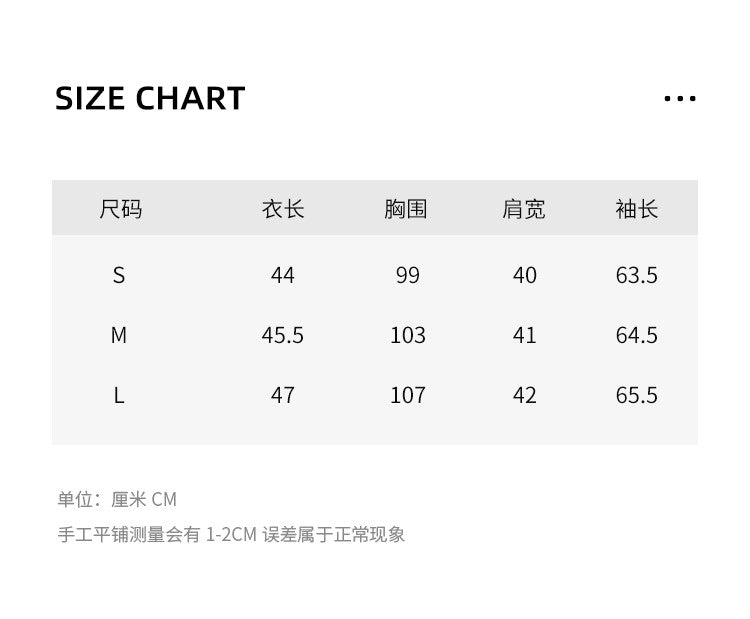Image resolution: width=750 pixels, height=619 pixels.
Task: Select the 尺码 column header
Action: [x=120, y=209]
